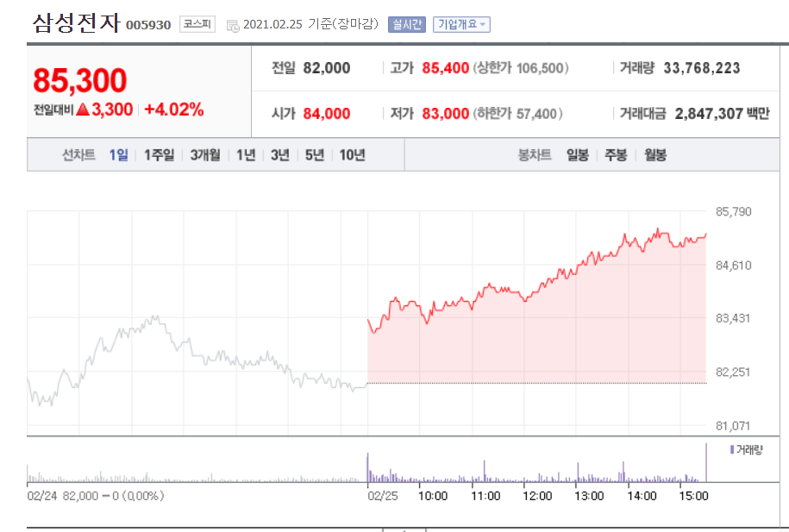Click the 15:00 time axis label
This screenshot has width=789, height=532.
point(693,496)
